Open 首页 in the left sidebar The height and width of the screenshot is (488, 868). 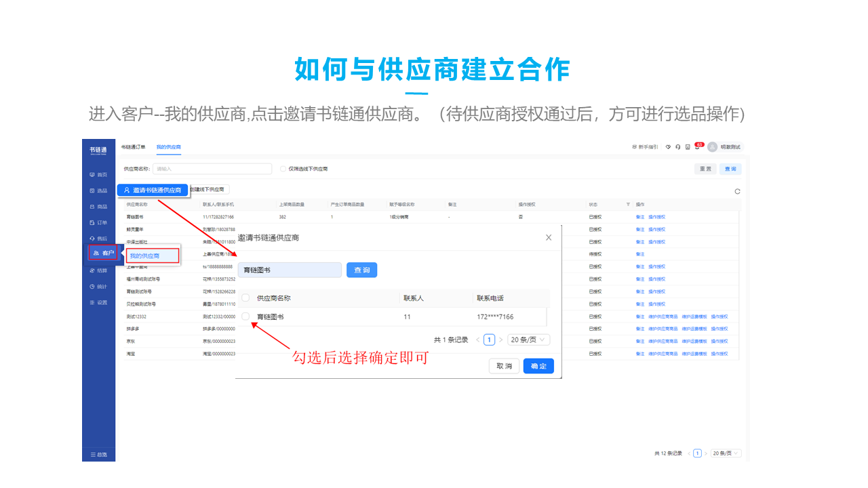[98, 174]
